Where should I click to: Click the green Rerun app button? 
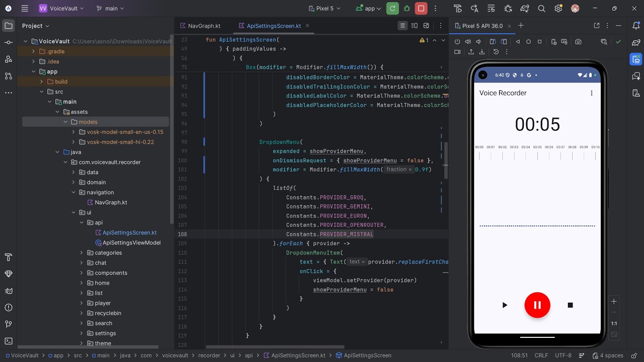coord(392,9)
